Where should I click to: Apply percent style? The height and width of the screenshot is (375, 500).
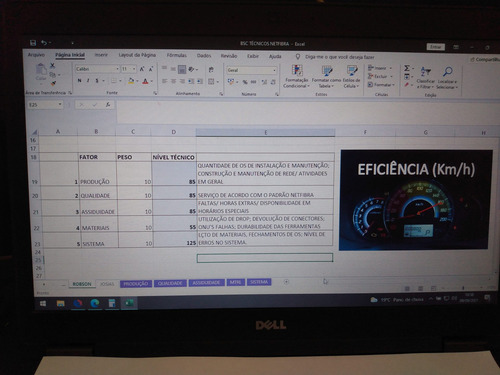245,82
